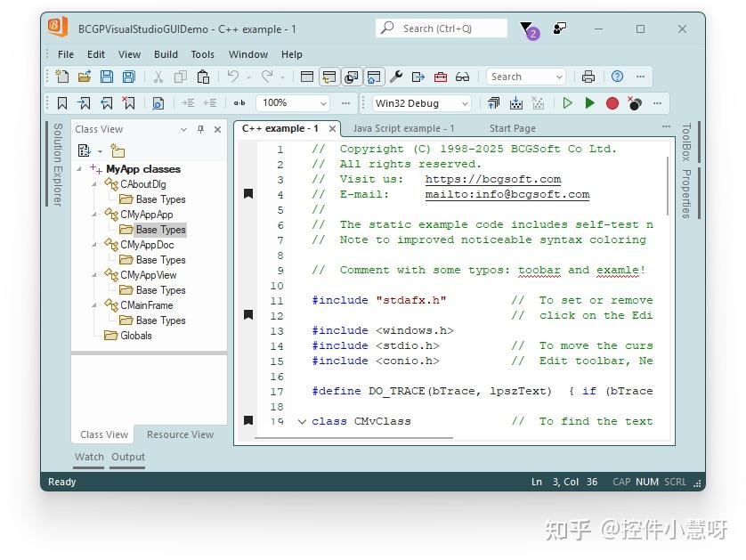Screen dimensions: 746x560
Task: Open the red toolbox icon
Action: pos(441,77)
